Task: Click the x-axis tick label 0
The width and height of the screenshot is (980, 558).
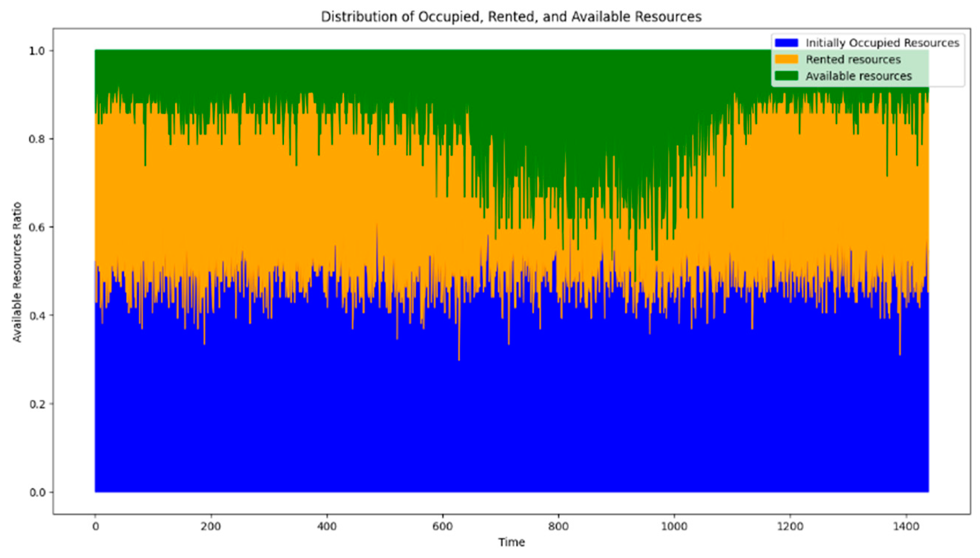Action: tap(95, 526)
